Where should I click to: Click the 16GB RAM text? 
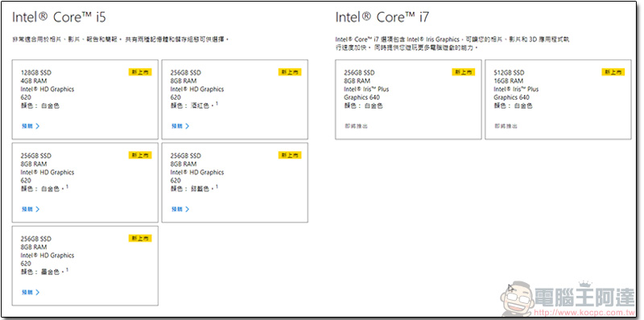coord(509,81)
